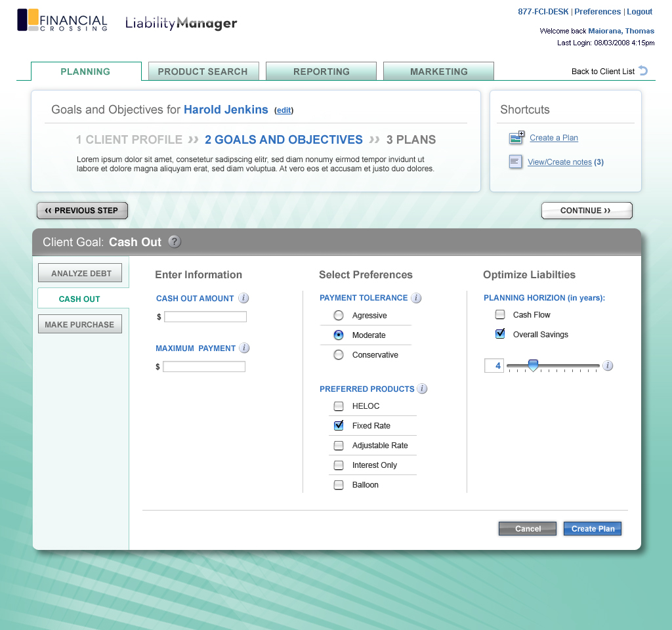Click the blue Create Plan button
The image size is (672, 630).
[x=593, y=529]
